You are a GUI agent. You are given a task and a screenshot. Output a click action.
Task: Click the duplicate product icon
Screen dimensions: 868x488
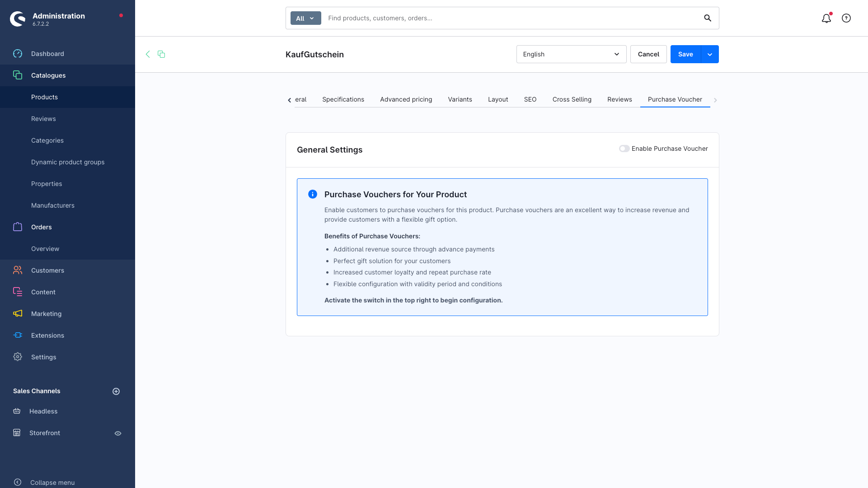(161, 54)
